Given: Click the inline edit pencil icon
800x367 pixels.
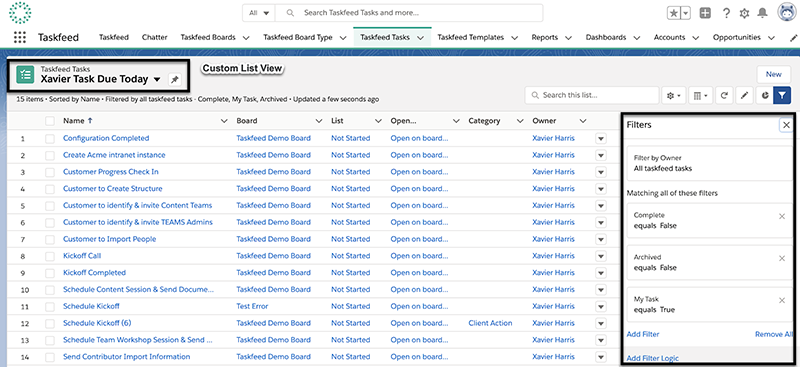Looking at the screenshot, I should point(744,95).
